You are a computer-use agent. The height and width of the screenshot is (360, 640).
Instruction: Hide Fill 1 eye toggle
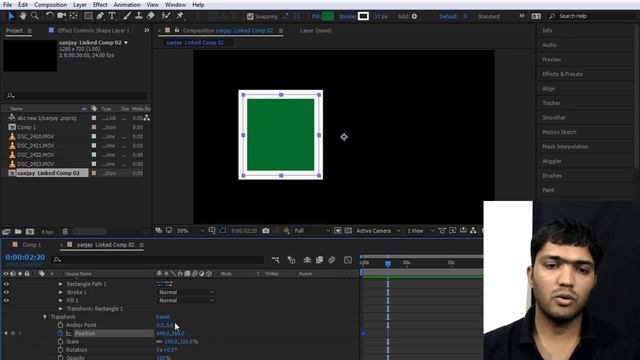coord(6,300)
